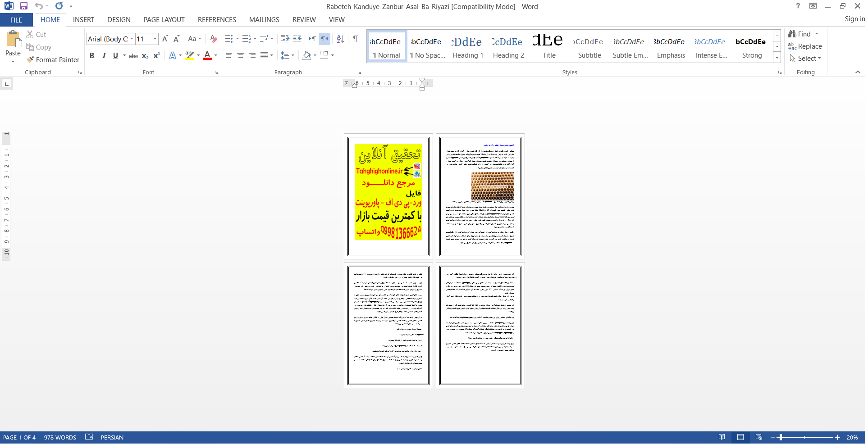Viewport: 868px width, 444px height.
Task: Apply the Title style
Action: 549,46
